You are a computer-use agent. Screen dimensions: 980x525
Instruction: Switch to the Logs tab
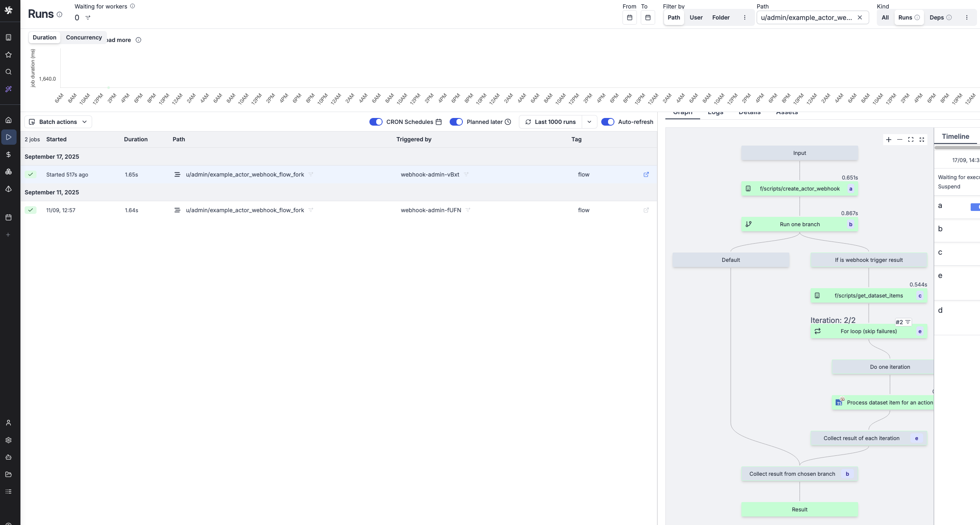tap(715, 112)
